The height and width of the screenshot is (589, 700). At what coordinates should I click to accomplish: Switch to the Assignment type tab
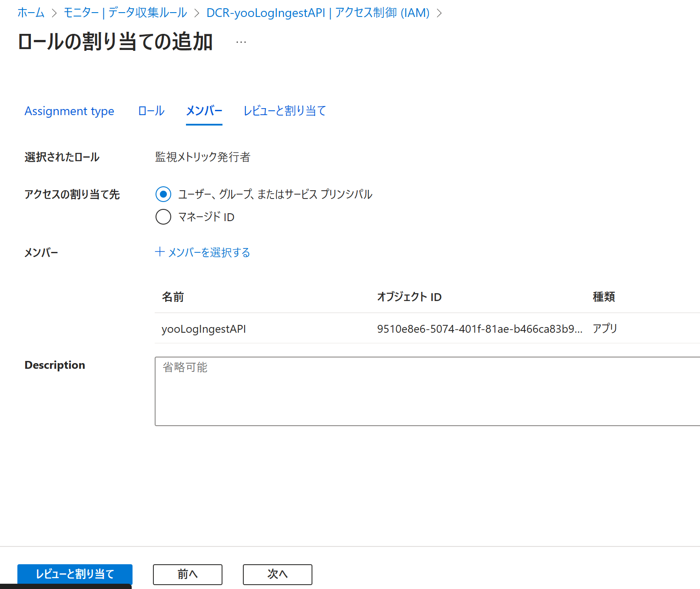click(69, 111)
